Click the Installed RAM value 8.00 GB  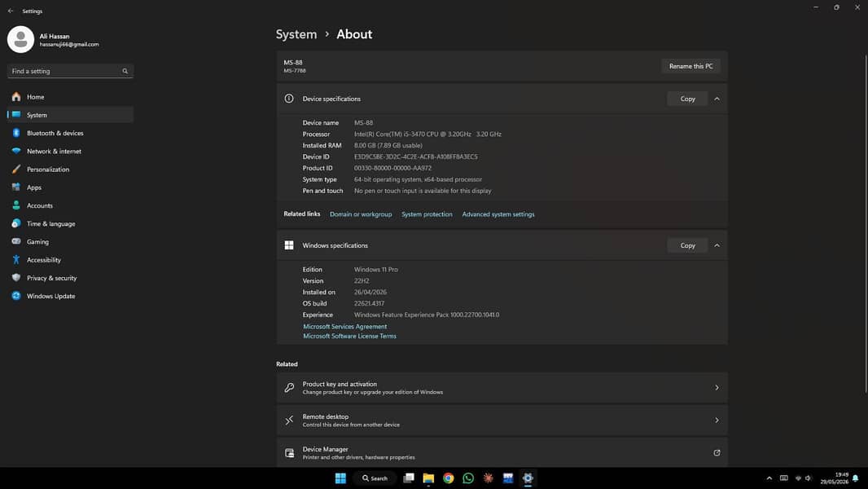click(388, 146)
